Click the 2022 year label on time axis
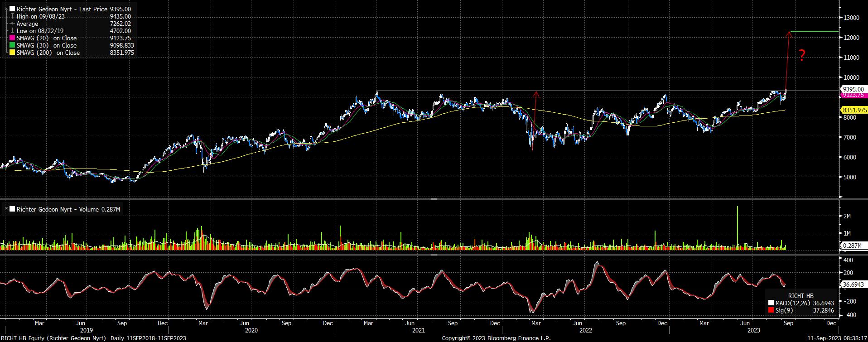 click(586, 331)
